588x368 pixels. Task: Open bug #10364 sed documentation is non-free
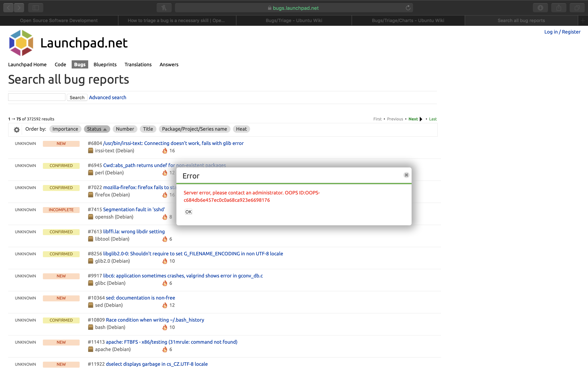pos(140,298)
